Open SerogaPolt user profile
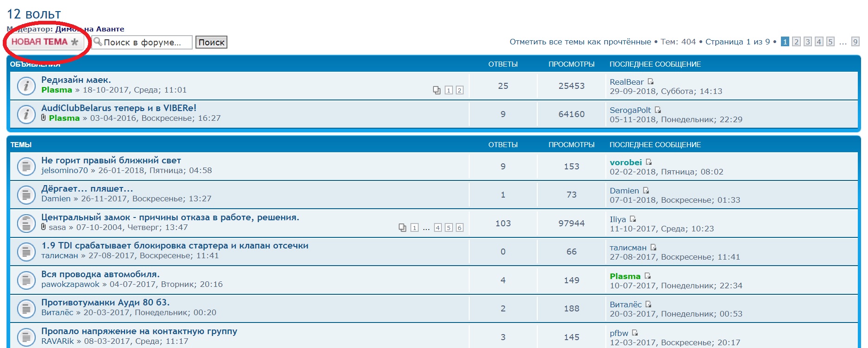 630,110
